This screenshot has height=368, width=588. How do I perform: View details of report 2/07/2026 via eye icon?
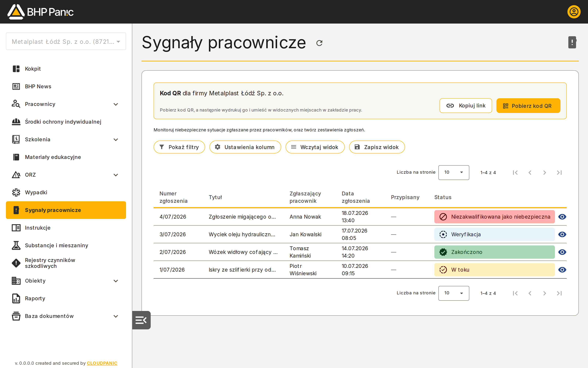tap(562, 252)
